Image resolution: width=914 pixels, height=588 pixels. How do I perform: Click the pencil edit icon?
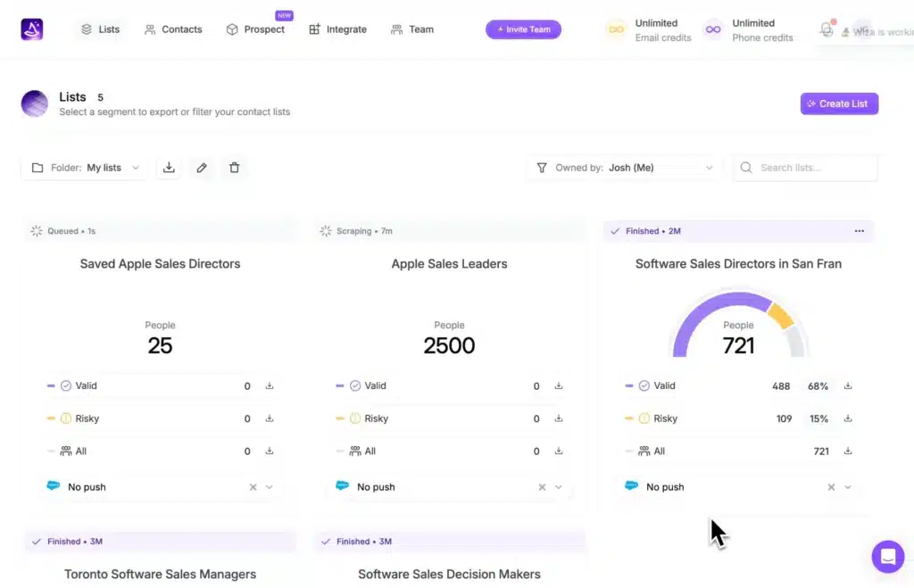(202, 168)
